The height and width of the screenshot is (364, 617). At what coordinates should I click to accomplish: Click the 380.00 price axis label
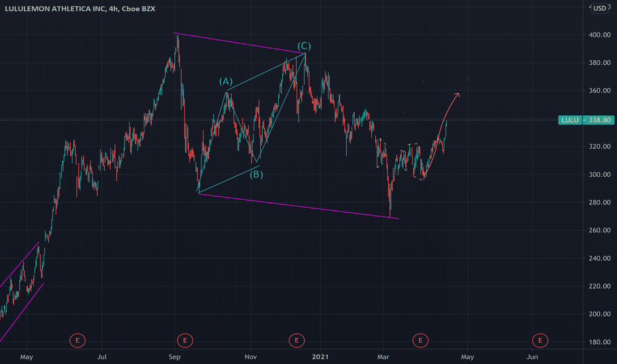pos(600,63)
